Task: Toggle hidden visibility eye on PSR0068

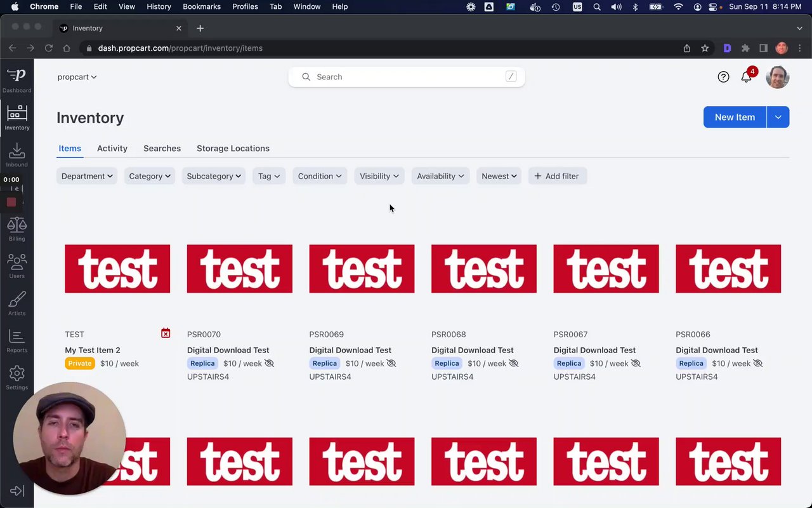Action: click(513, 363)
